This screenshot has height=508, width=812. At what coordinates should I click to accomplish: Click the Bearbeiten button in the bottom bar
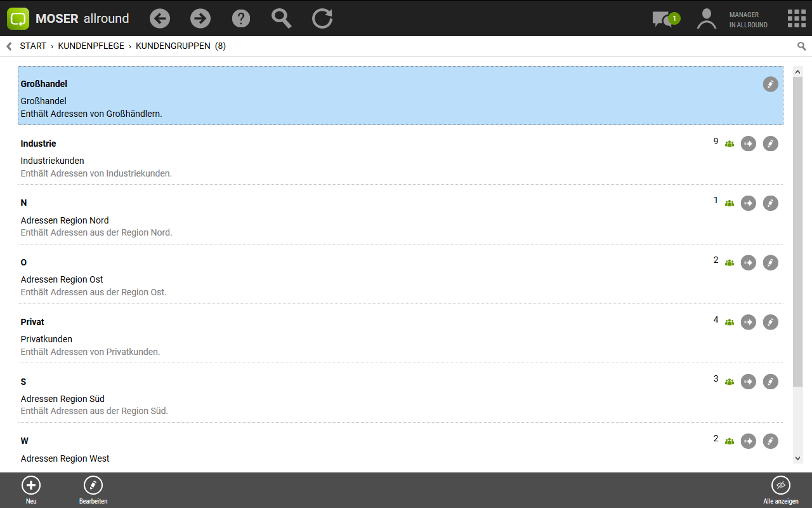[93, 490]
